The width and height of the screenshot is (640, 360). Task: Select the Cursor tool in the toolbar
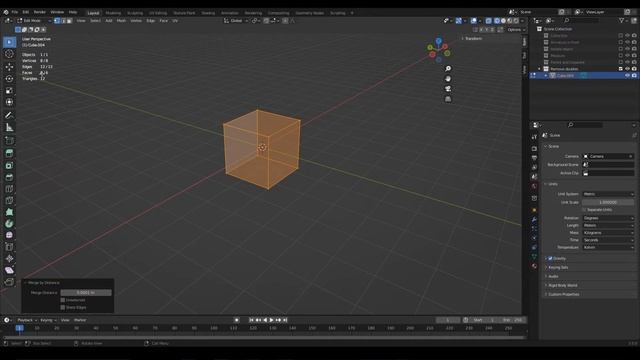pos(9,54)
